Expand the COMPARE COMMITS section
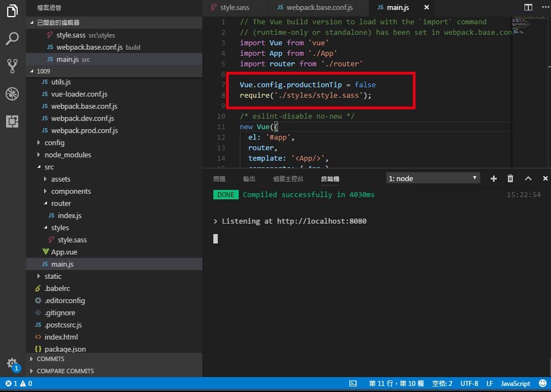This screenshot has width=551, height=392. click(x=114, y=371)
